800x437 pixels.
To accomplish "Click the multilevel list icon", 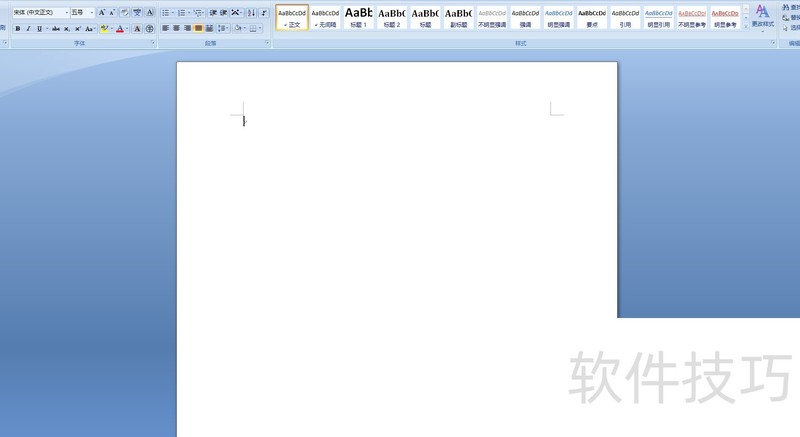I will 198,12.
